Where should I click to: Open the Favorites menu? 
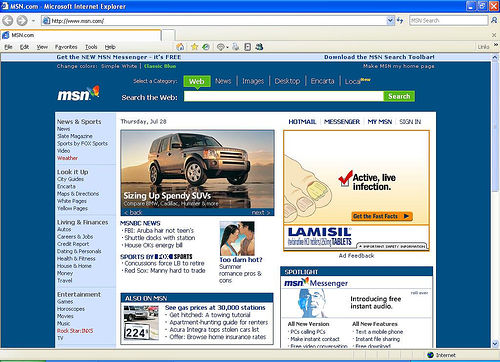click(x=66, y=47)
